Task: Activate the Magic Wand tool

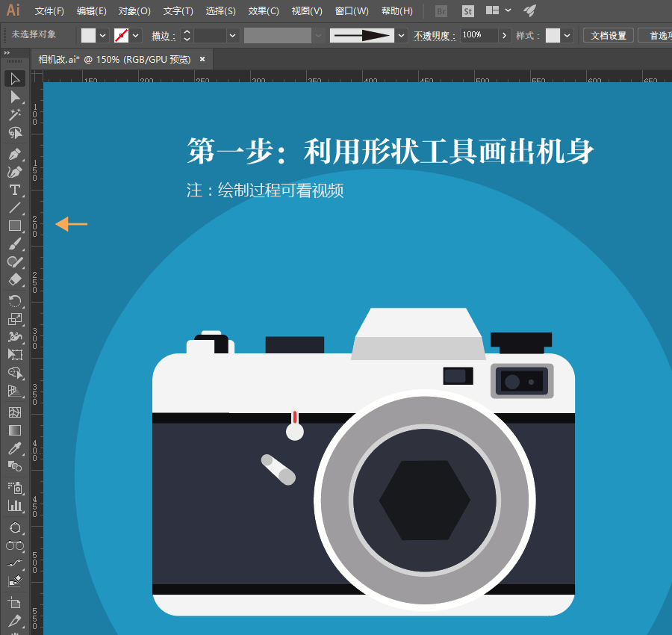Action: coord(15,114)
